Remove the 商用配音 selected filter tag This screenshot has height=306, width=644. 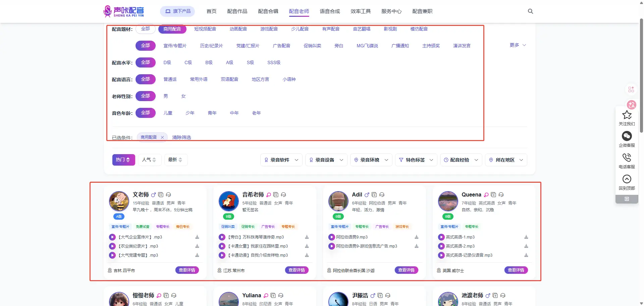[x=162, y=137]
